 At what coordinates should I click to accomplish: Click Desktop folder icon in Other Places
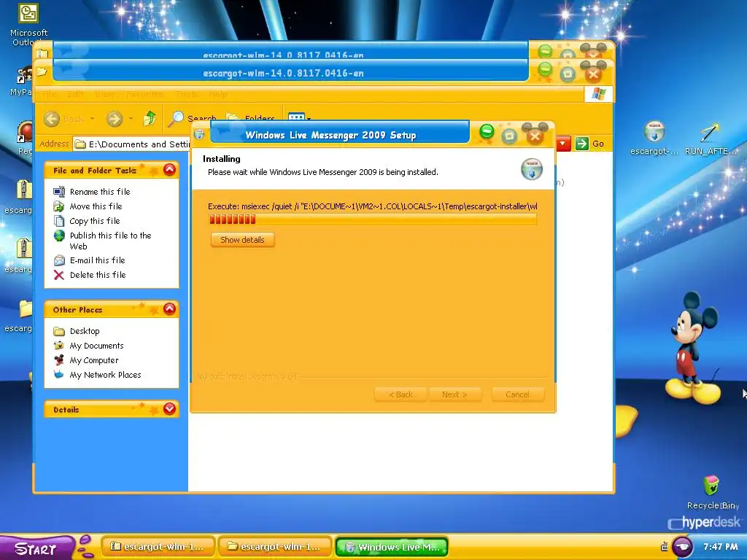pos(59,331)
